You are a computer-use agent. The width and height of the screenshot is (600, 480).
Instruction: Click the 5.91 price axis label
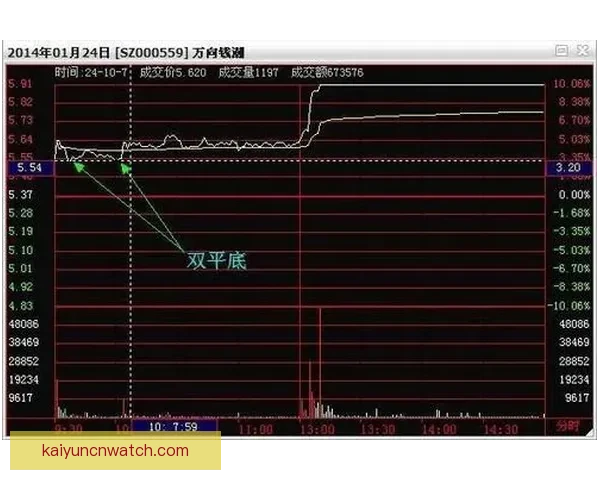(21, 83)
